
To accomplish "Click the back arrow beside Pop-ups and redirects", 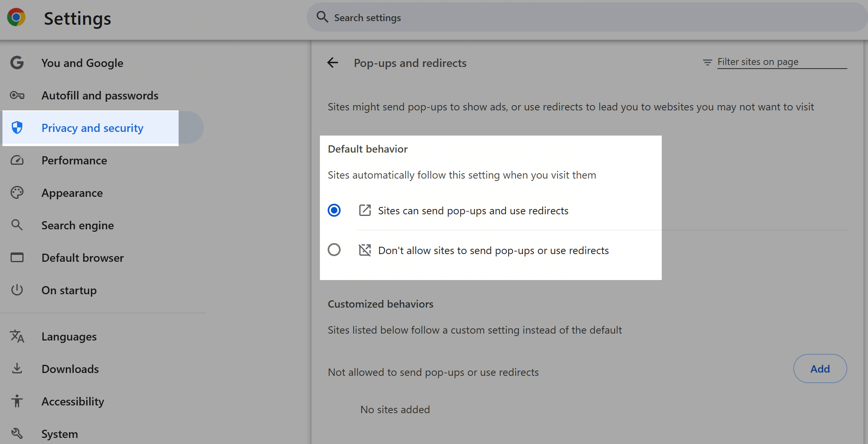I will click(x=333, y=63).
